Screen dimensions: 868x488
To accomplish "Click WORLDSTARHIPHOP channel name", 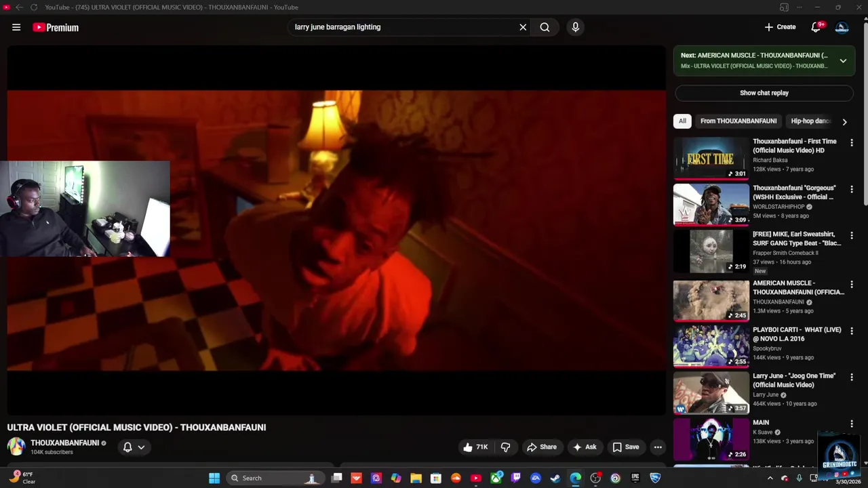I will (x=778, y=207).
